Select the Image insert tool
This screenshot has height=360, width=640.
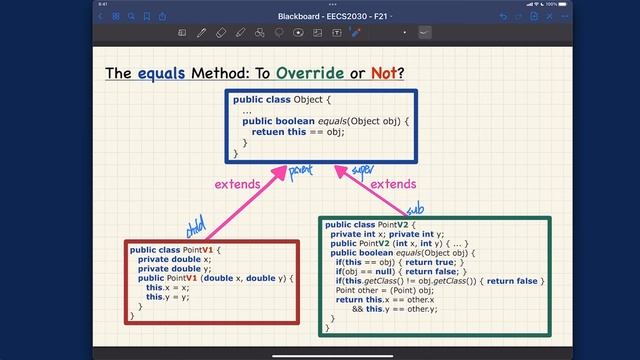pyautogui.click(x=318, y=33)
